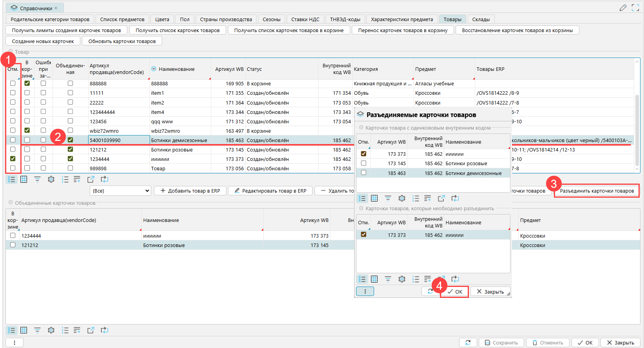
Task: Collapse Карточки товаров, которые необходимо разъединить group
Action: click(x=361, y=209)
